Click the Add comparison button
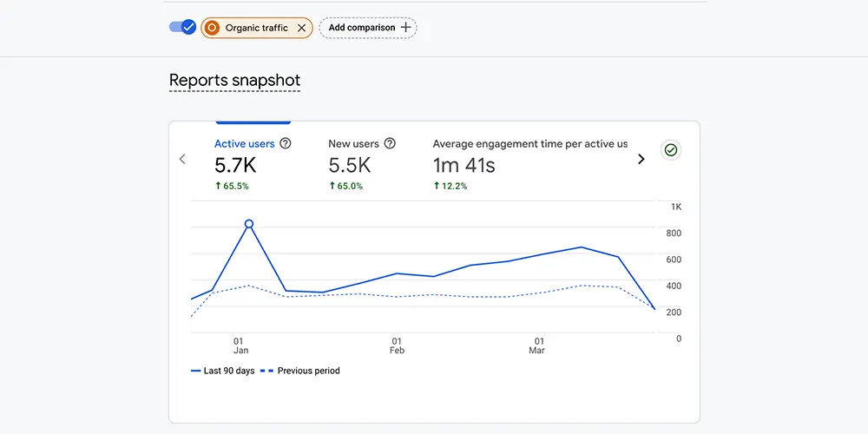868x434 pixels. (367, 28)
